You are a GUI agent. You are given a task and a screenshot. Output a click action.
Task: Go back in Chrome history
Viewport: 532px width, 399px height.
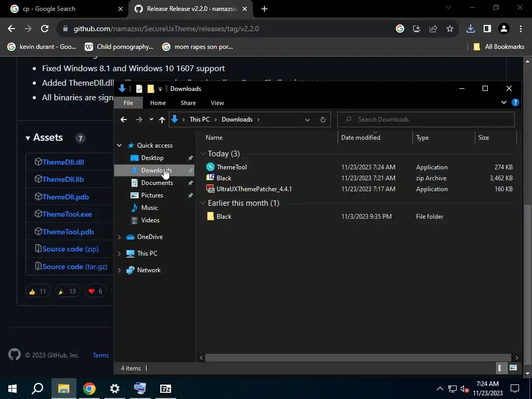click(x=11, y=29)
